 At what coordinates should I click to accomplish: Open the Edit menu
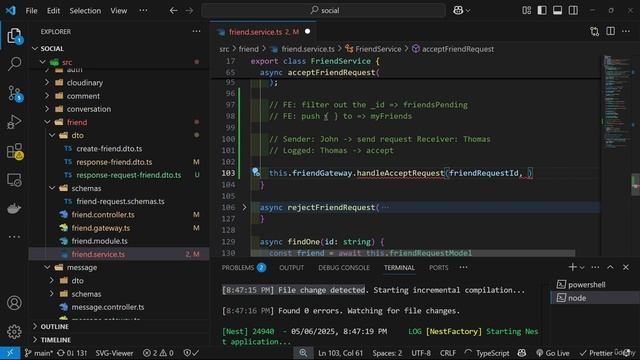[x=53, y=11]
